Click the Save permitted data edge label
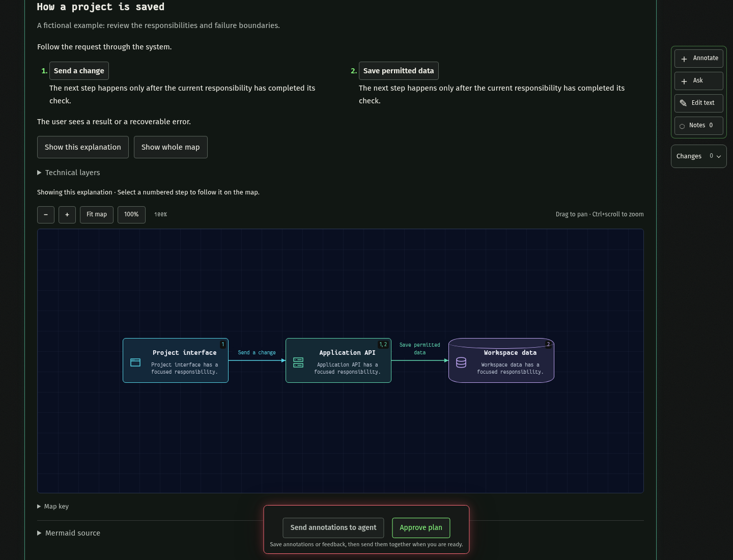Screen dimensions: 733x560 coord(420,349)
